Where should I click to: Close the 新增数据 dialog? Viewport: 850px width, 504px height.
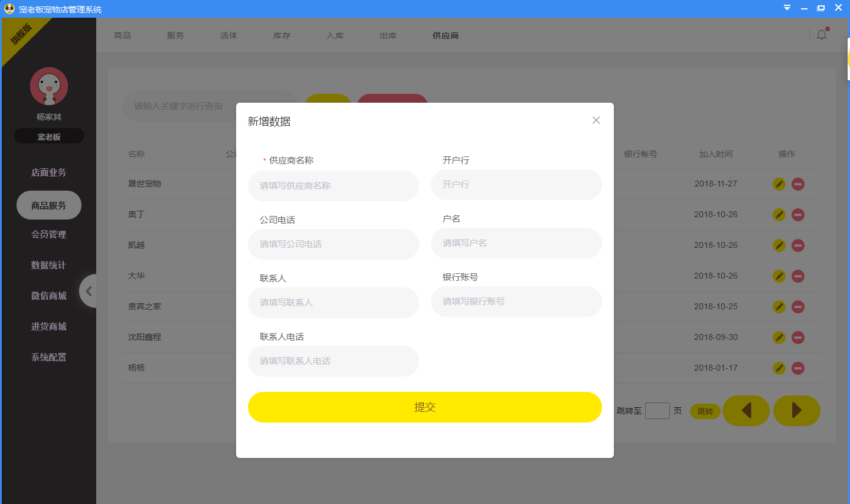point(596,120)
